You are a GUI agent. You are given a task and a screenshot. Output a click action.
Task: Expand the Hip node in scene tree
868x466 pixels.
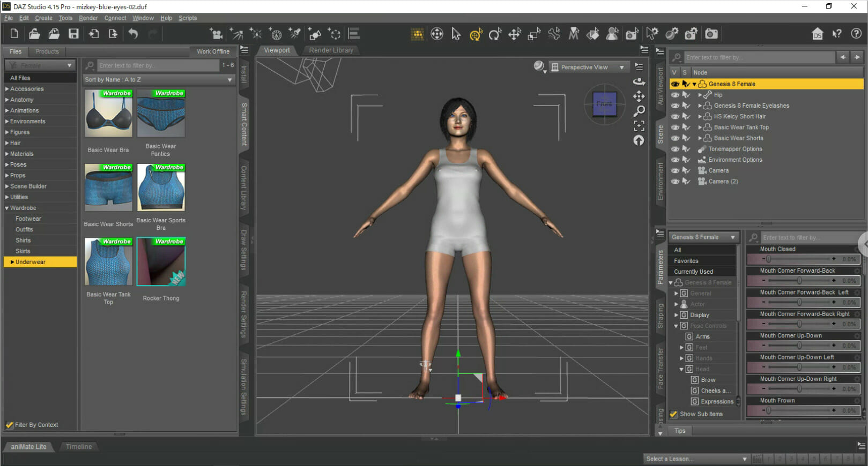point(700,95)
